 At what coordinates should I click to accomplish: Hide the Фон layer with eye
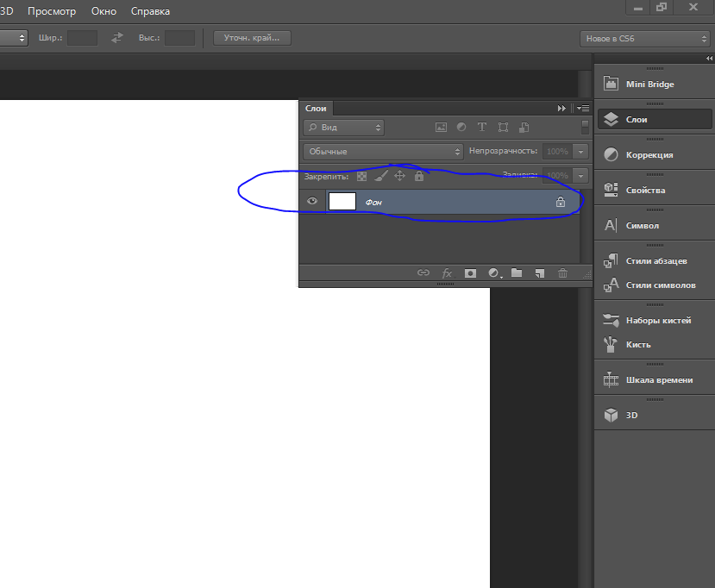[312, 201]
